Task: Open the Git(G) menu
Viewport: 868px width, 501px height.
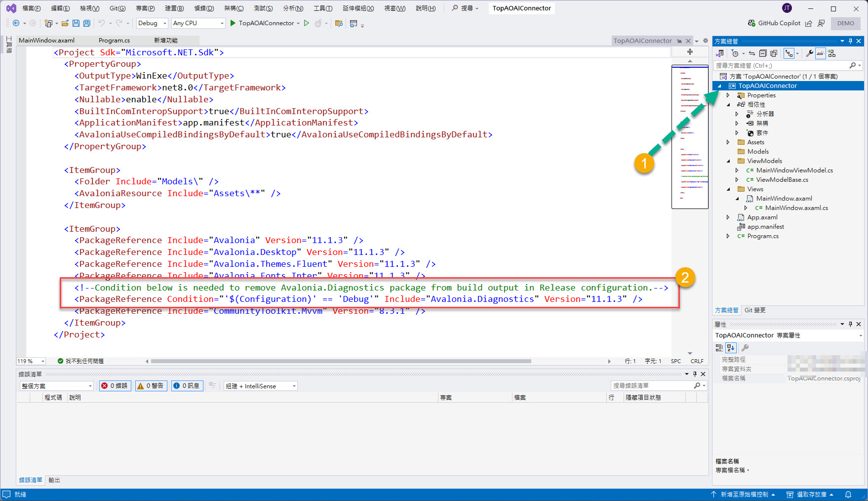Action: (x=118, y=8)
